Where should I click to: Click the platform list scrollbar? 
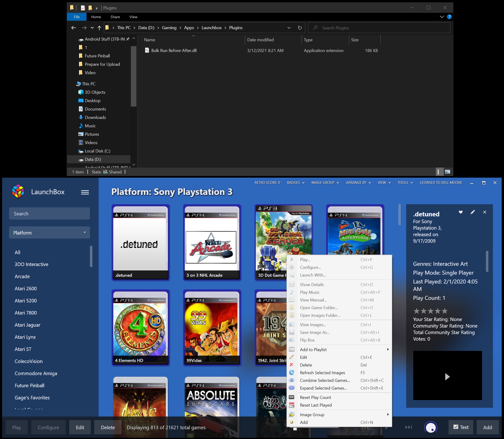91,256
